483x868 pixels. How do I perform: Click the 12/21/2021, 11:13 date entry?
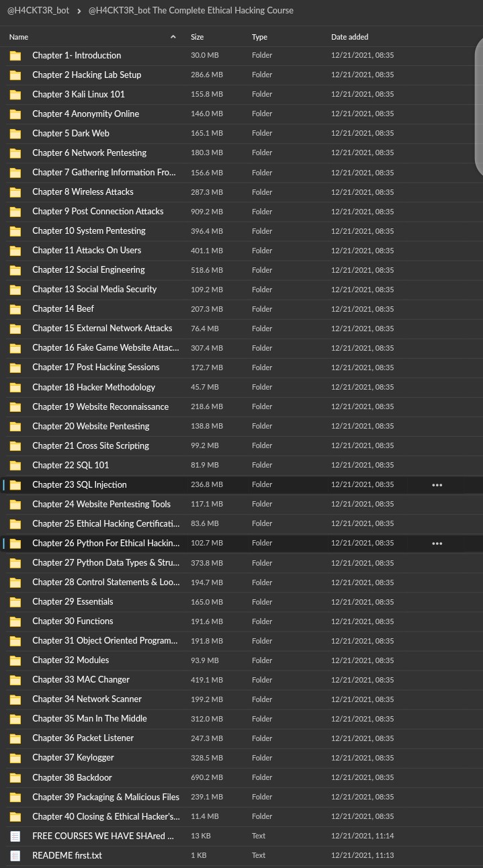pyautogui.click(x=363, y=856)
